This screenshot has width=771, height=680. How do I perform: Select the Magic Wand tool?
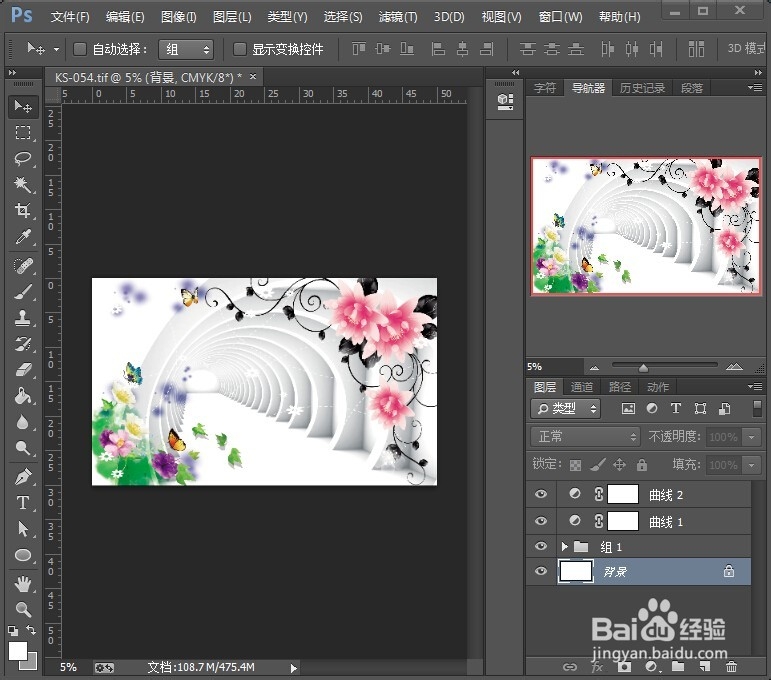(23, 184)
